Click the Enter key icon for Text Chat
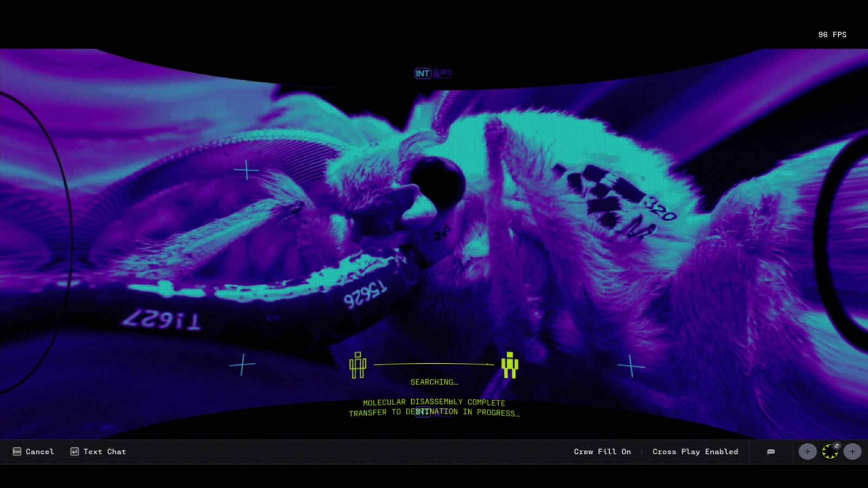This screenshot has width=868, height=488. pos(74,452)
